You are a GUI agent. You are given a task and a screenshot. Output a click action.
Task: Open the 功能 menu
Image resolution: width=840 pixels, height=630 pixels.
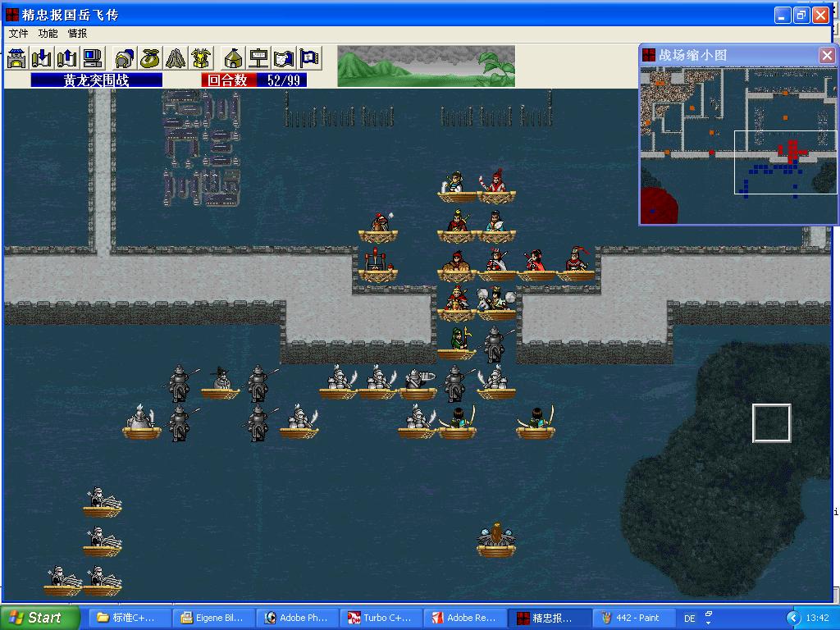tap(48, 33)
